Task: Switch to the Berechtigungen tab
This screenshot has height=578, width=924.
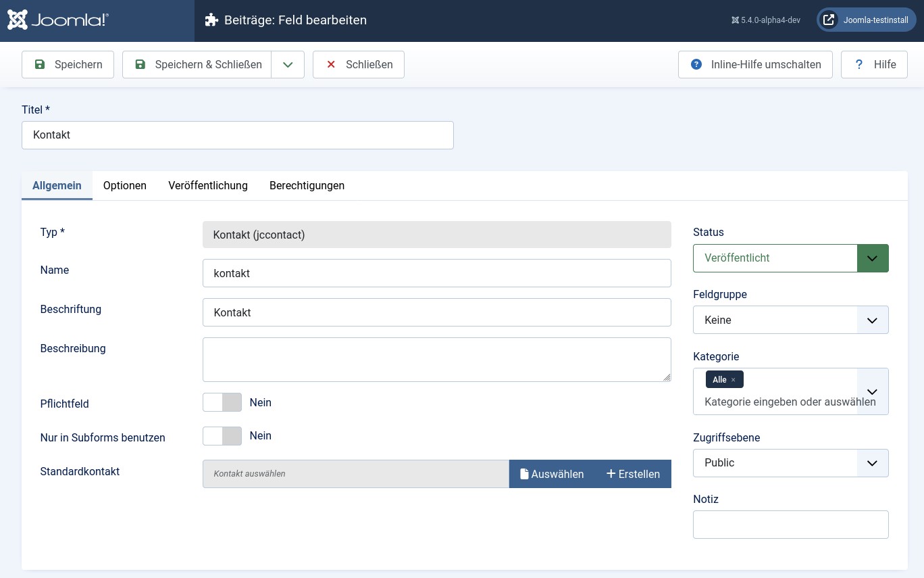Action: coord(307,185)
